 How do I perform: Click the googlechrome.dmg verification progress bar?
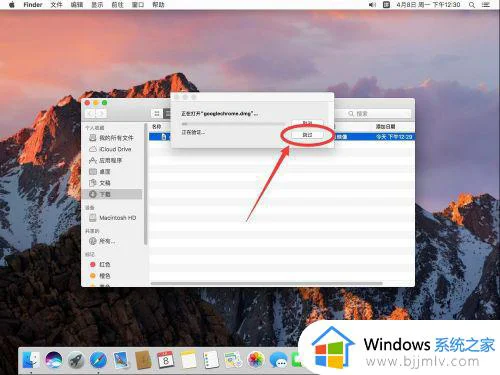pos(233,124)
